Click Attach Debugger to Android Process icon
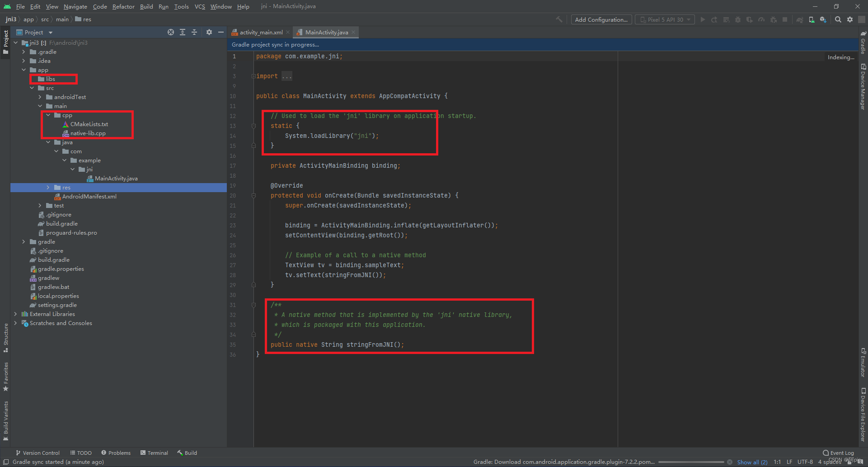 [x=773, y=19]
